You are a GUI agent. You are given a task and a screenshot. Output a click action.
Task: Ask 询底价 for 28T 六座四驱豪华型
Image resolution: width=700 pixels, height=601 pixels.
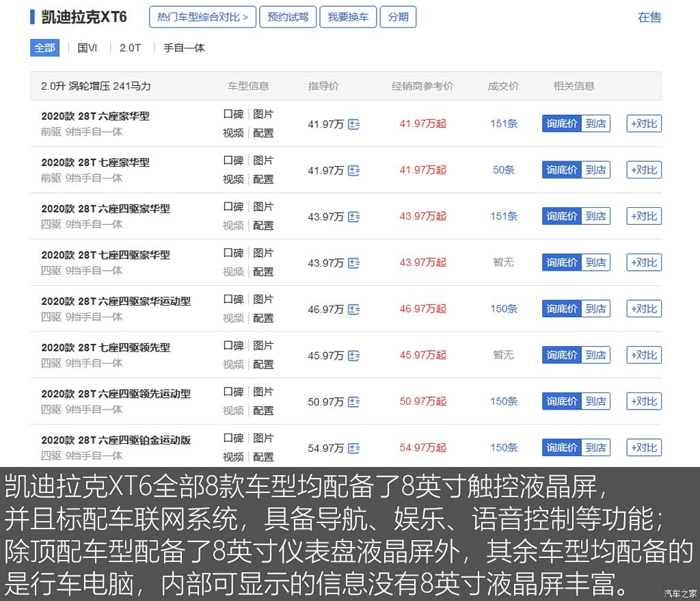tap(562, 217)
